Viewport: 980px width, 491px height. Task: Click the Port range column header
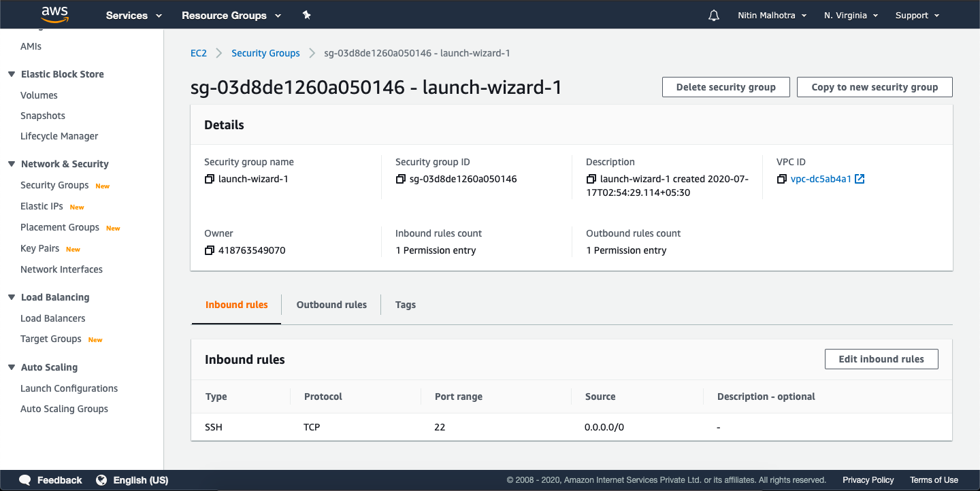point(459,396)
